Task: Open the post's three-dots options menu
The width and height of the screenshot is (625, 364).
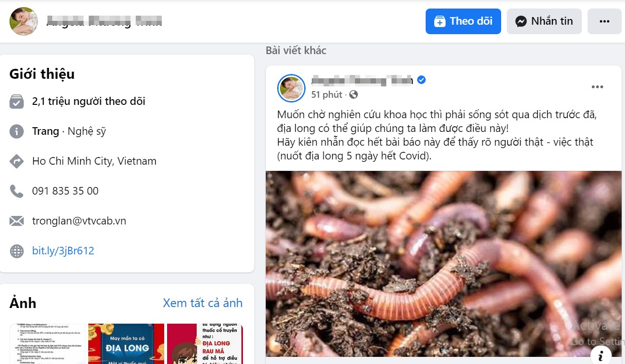Action: point(597,87)
